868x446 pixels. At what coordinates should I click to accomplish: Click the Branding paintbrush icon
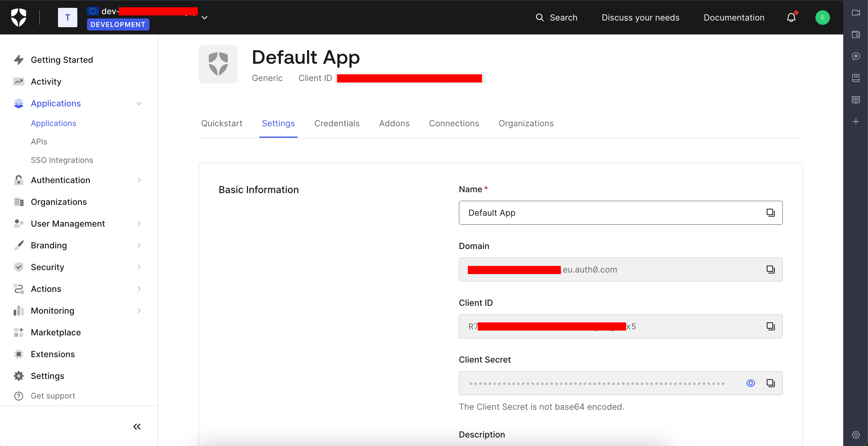[18, 245]
